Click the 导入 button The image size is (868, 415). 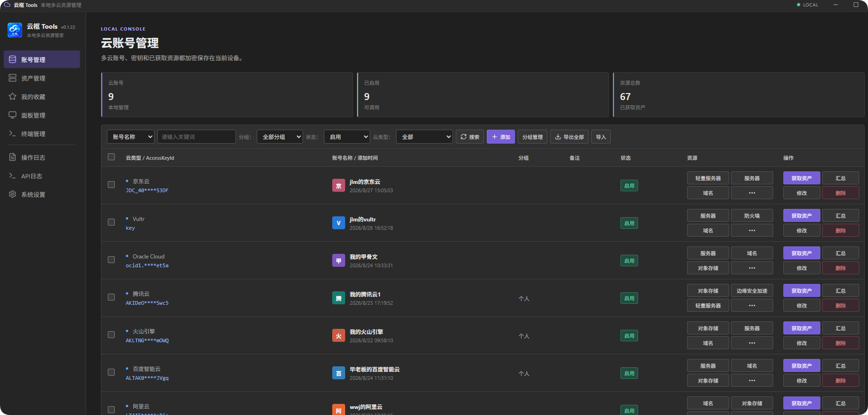tap(601, 137)
